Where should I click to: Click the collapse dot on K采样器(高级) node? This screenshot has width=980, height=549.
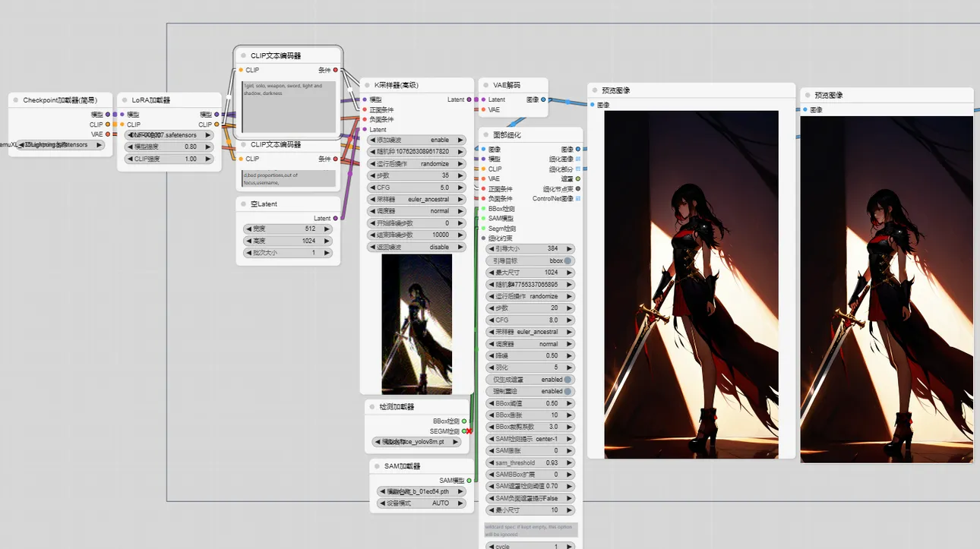tap(365, 85)
